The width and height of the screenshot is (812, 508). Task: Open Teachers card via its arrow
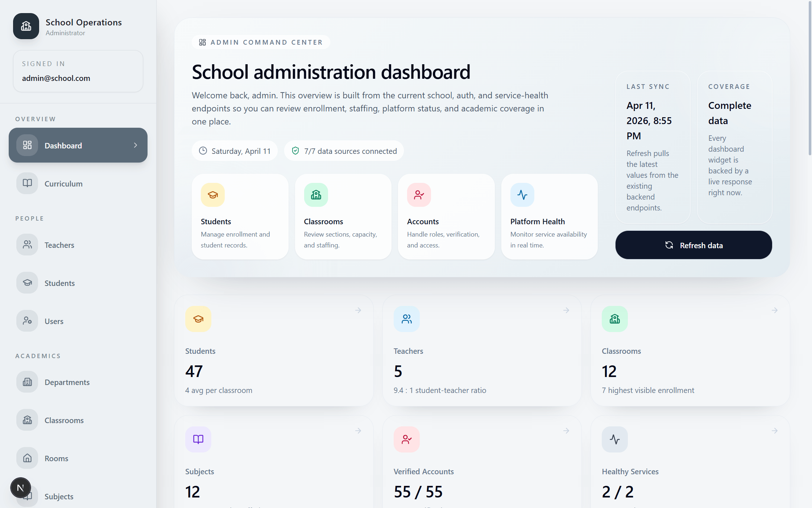[x=566, y=310]
